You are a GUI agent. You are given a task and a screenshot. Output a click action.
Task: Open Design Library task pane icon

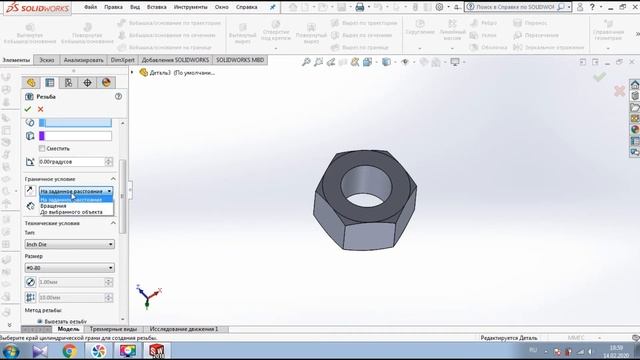click(635, 96)
